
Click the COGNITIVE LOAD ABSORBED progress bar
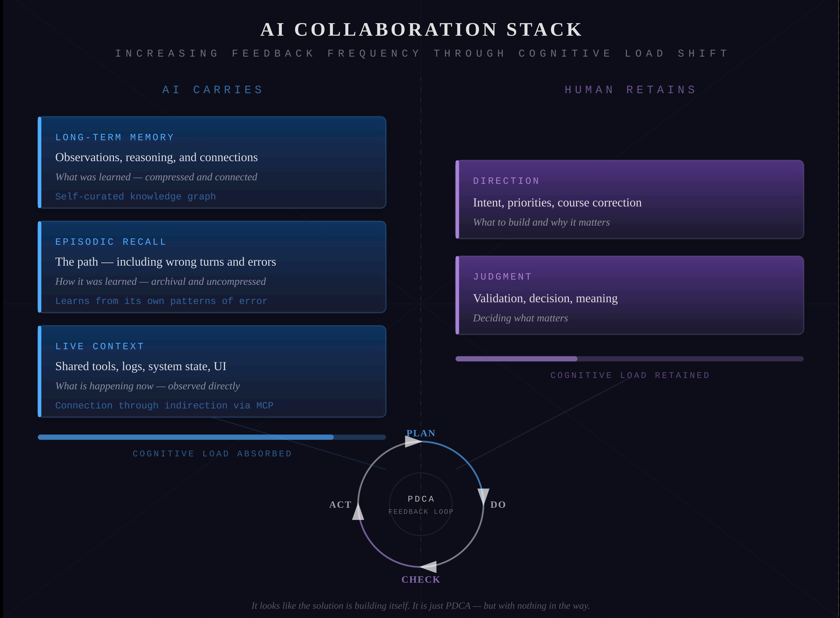coord(212,437)
